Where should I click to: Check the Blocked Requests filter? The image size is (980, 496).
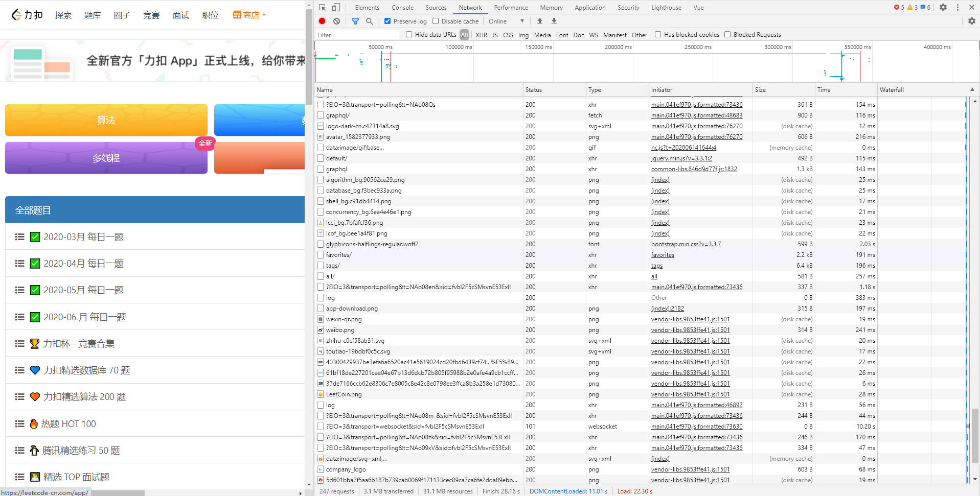(727, 34)
